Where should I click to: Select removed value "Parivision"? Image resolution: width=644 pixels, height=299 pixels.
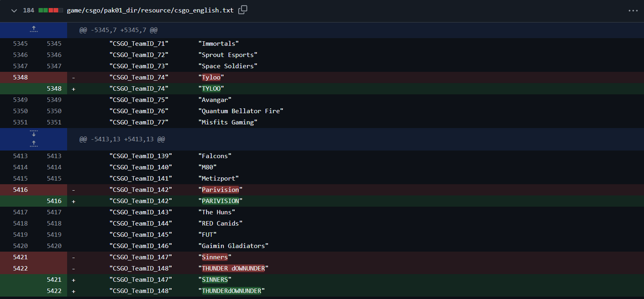pos(221,190)
